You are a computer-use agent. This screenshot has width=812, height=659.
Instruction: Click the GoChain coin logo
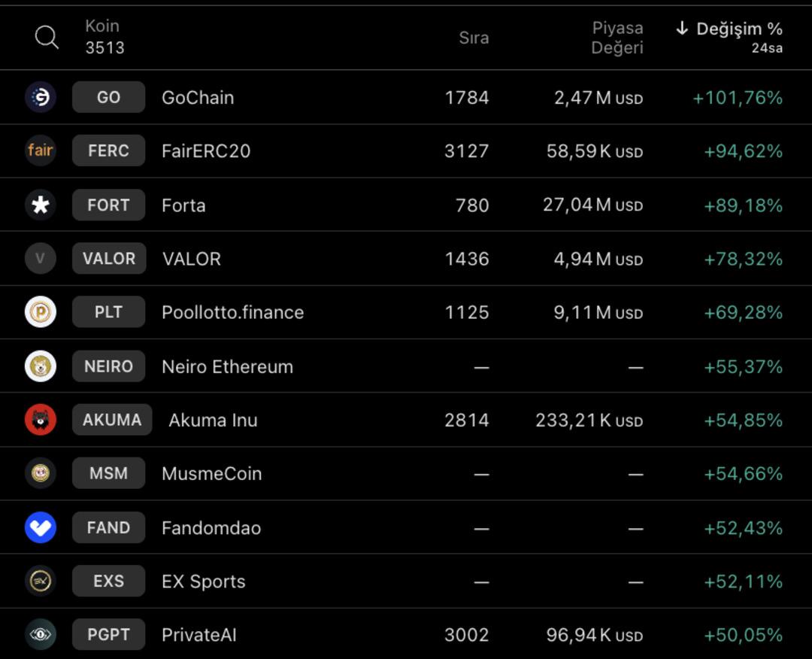click(x=41, y=97)
